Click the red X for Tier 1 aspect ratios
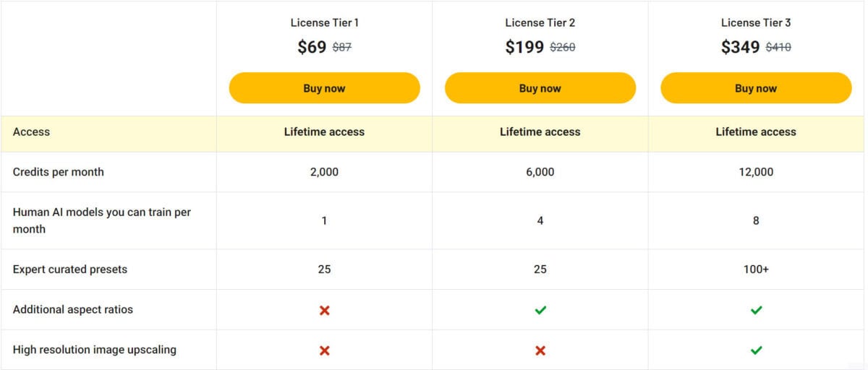 pyautogui.click(x=324, y=310)
